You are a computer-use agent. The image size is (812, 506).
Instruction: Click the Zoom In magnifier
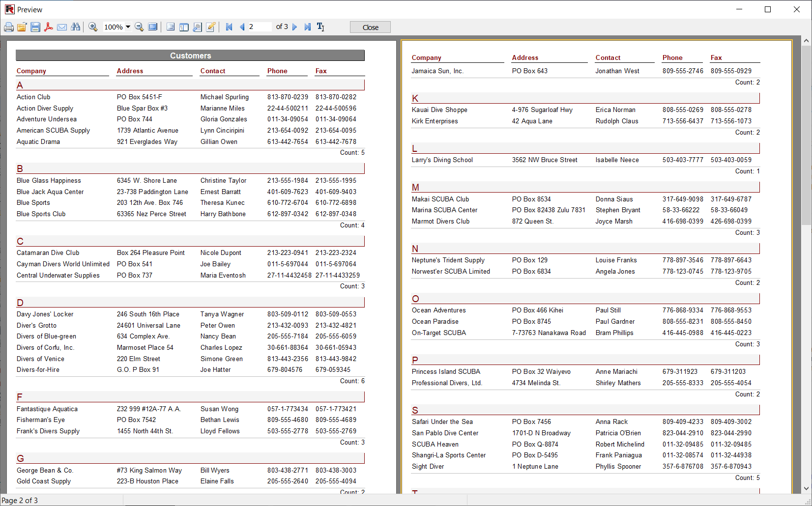[93, 27]
